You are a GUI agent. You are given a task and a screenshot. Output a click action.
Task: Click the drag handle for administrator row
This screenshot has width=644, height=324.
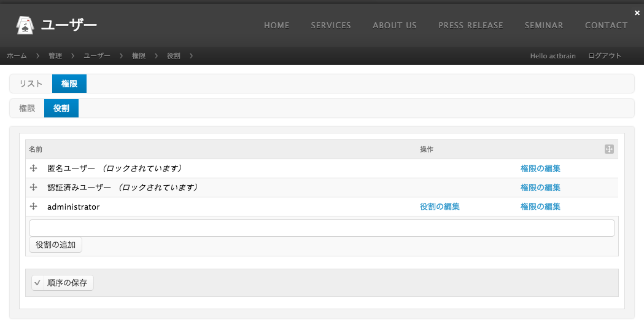(34, 206)
